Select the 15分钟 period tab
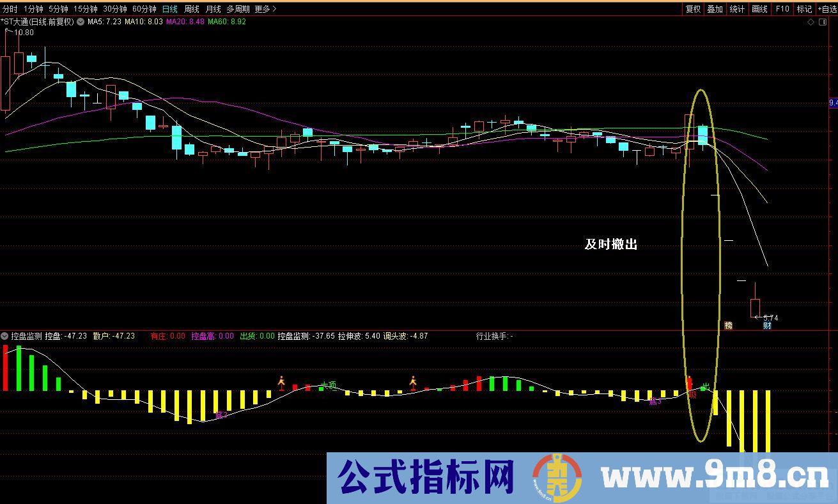This screenshot has height=504, width=838. [86, 9]
